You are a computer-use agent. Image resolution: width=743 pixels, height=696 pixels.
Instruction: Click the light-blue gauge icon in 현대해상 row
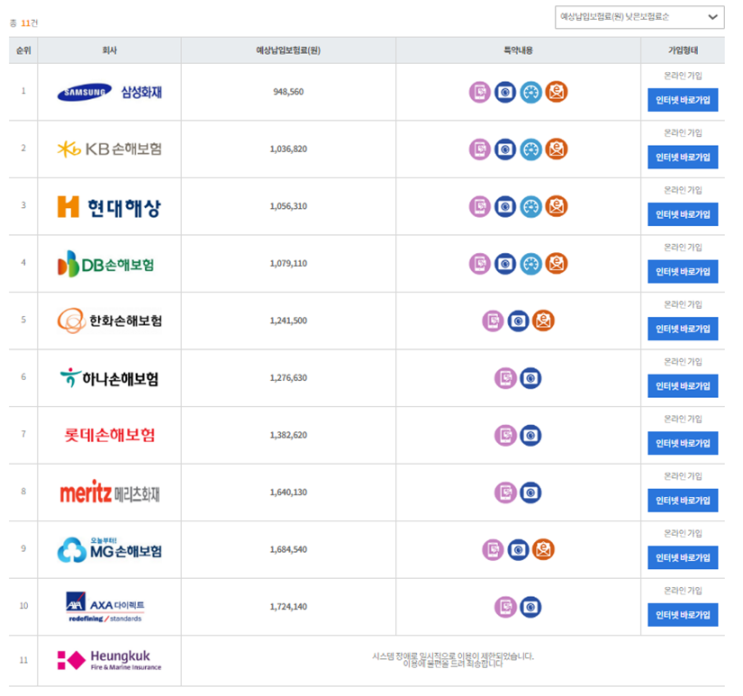[x=531, y=207]
